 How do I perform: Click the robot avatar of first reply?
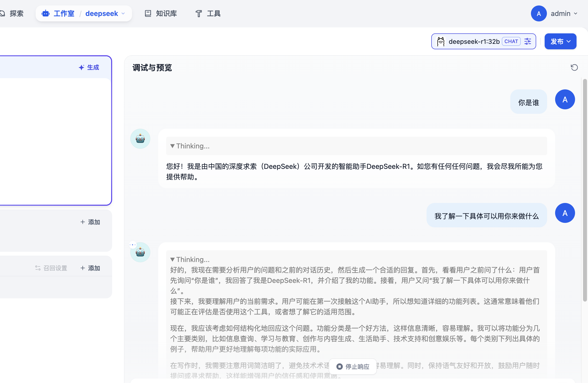coord(140,139)
